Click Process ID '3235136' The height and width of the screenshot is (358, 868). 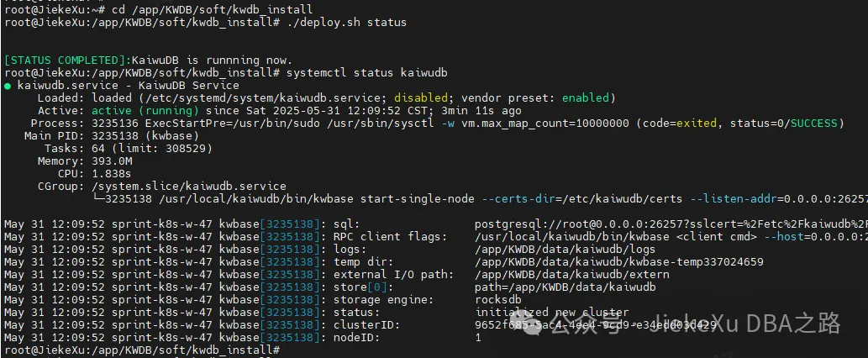114,124
